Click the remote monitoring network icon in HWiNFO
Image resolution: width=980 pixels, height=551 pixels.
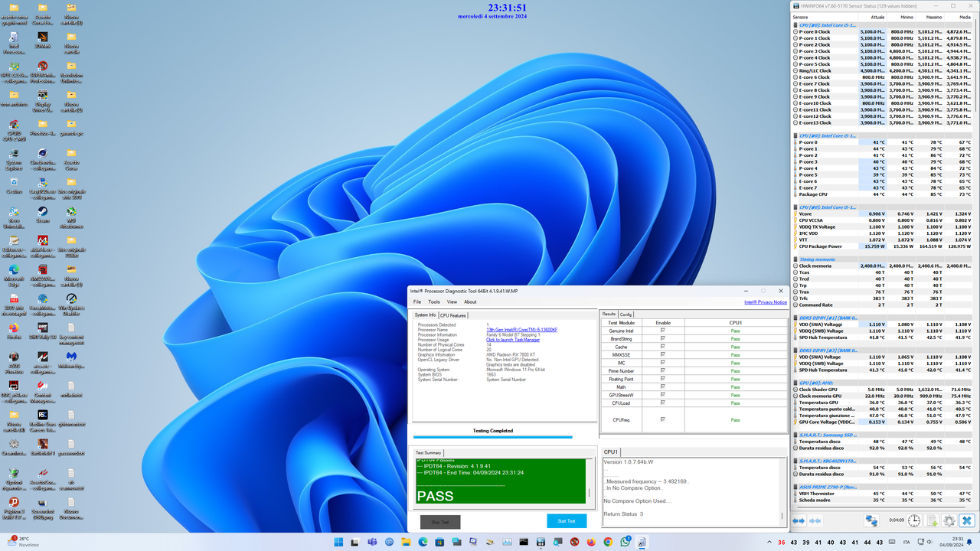871,520
